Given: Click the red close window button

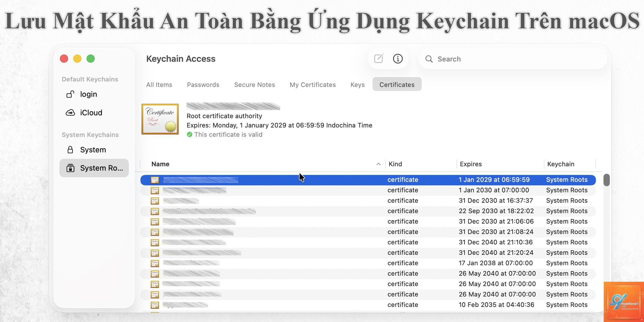Looking at the screenshot, I should click(x=64, y=59).
